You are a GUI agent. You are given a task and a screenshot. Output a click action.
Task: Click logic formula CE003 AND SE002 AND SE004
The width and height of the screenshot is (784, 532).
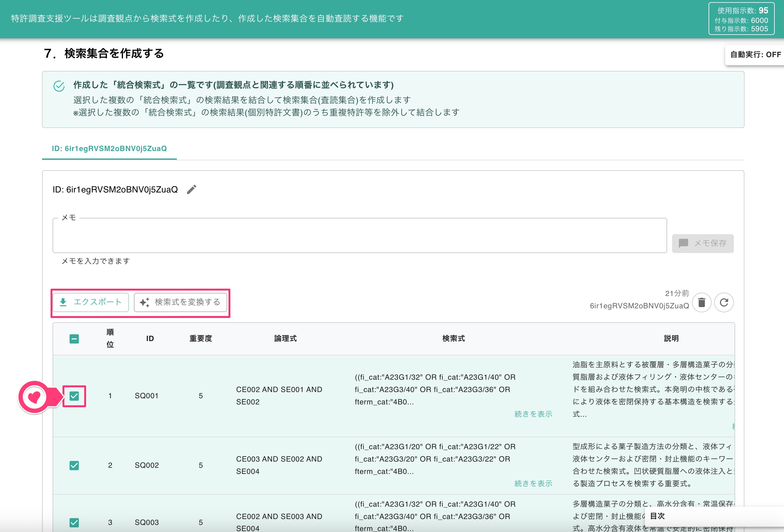tap(279, 465)
